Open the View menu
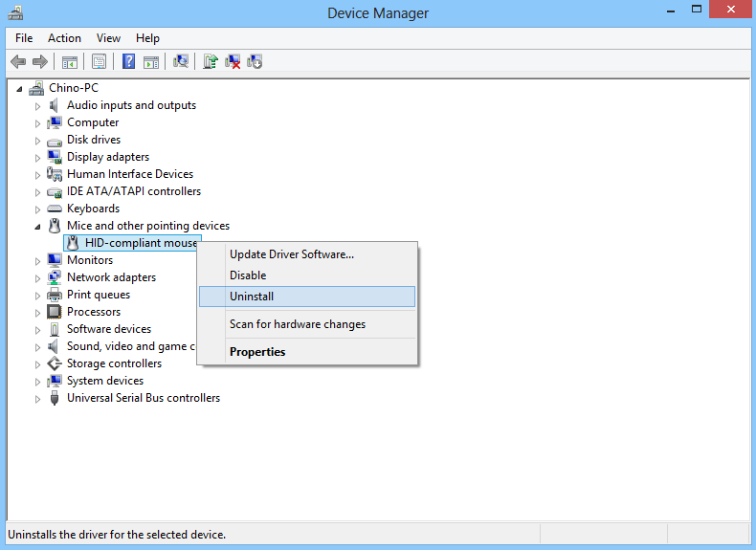 (108, 38)
